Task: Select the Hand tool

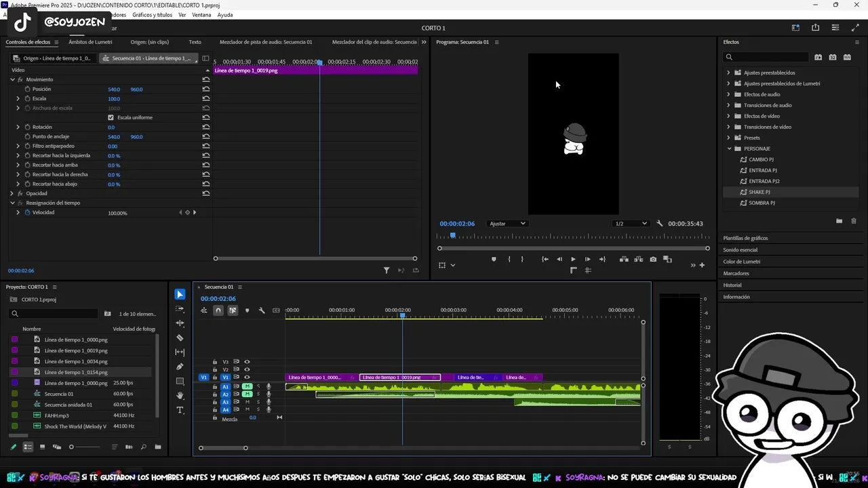Action: [180, 396]
